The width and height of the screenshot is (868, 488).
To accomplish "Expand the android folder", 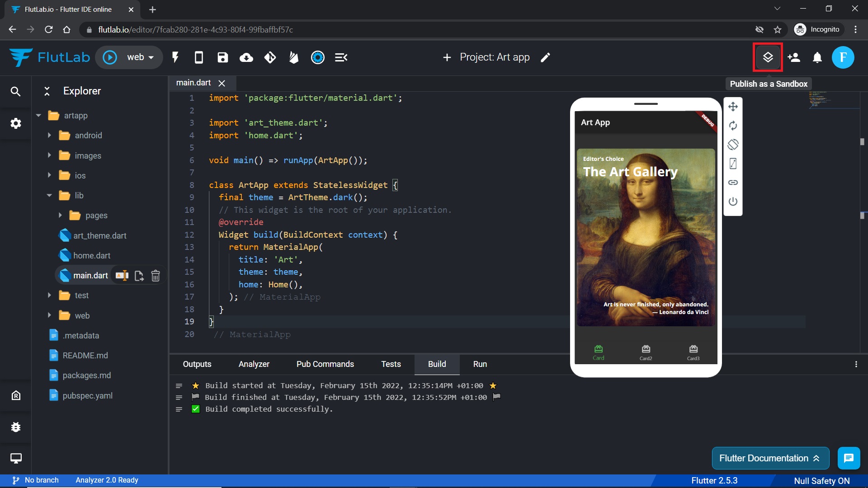I will coord(49,136).
